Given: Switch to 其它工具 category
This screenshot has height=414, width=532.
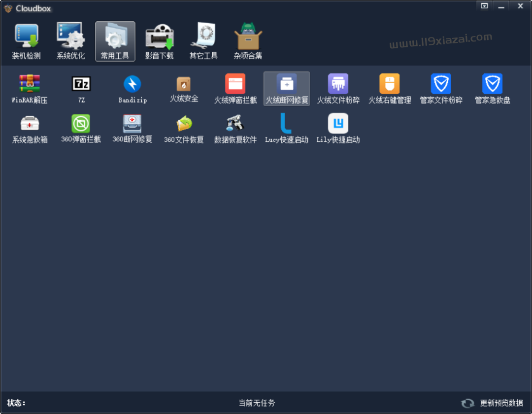Looking at the screenshot, I should 203,41.
